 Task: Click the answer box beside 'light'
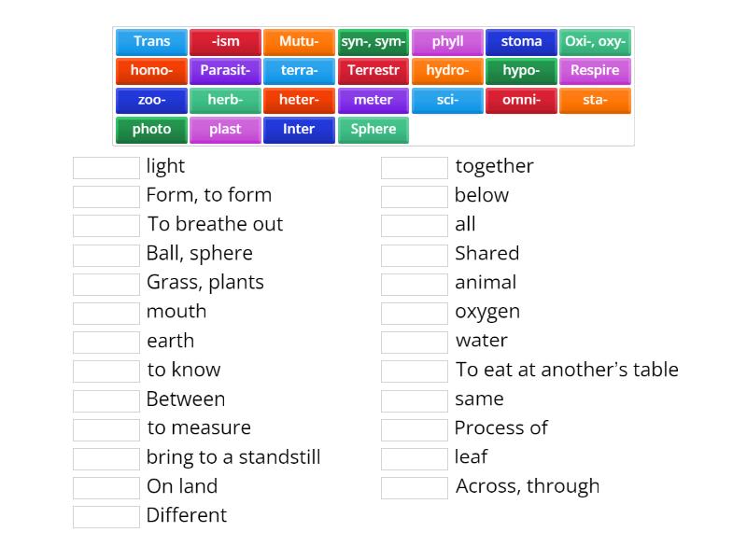tap(106, 167)
